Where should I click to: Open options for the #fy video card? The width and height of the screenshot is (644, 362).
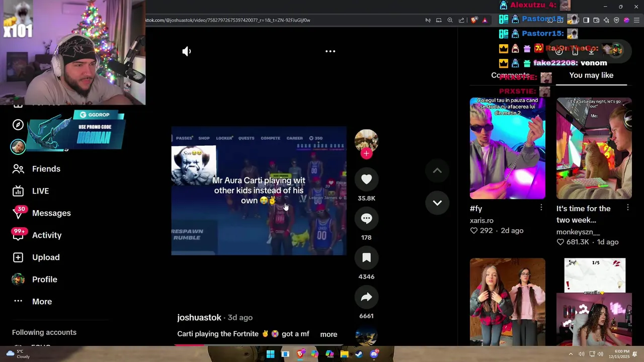[x=541, y=208]
